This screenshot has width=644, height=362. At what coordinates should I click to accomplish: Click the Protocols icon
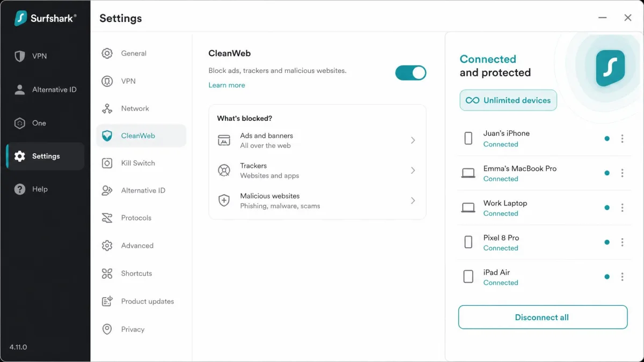point(107,218)
